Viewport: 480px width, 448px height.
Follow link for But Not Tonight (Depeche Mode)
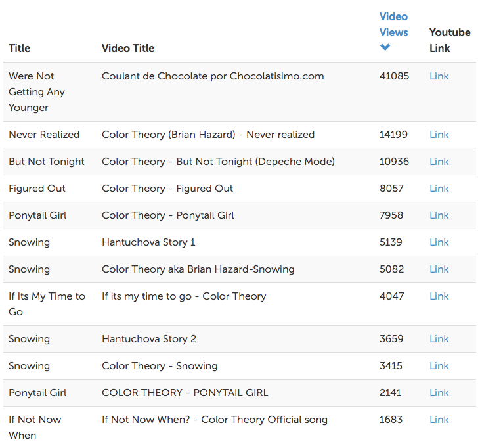[x=439, y=162]
